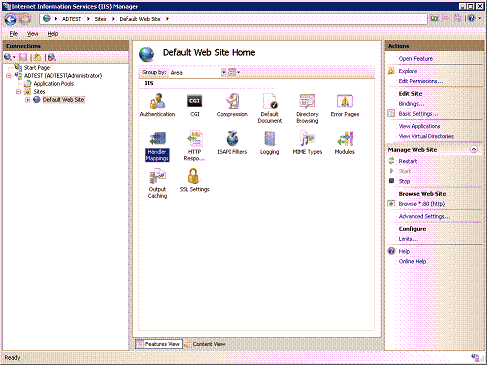Viewport: 487px width, 365px height.
Task: Click the save connections disk icon
Action: (23, 57)
